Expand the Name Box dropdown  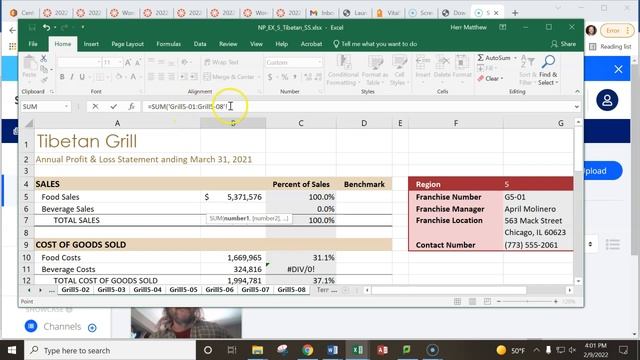tap(66, 107)
